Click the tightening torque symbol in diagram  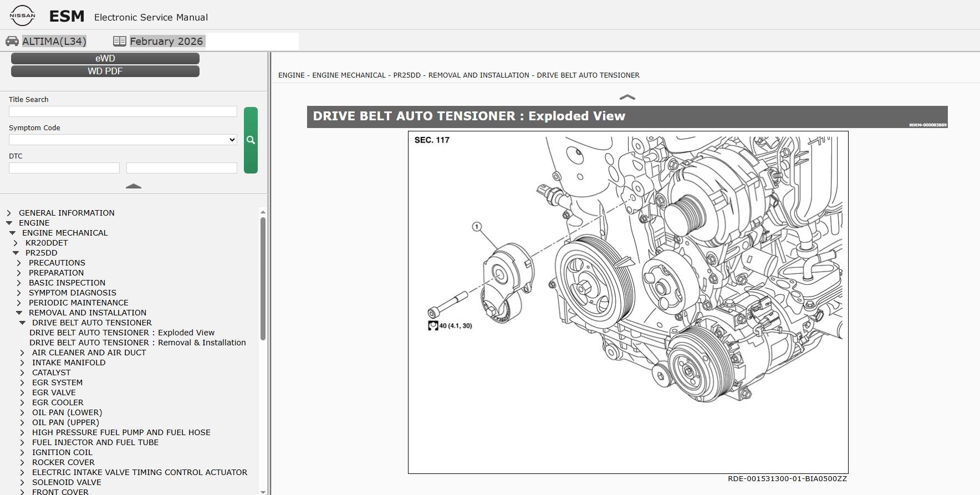click(433, 325)
